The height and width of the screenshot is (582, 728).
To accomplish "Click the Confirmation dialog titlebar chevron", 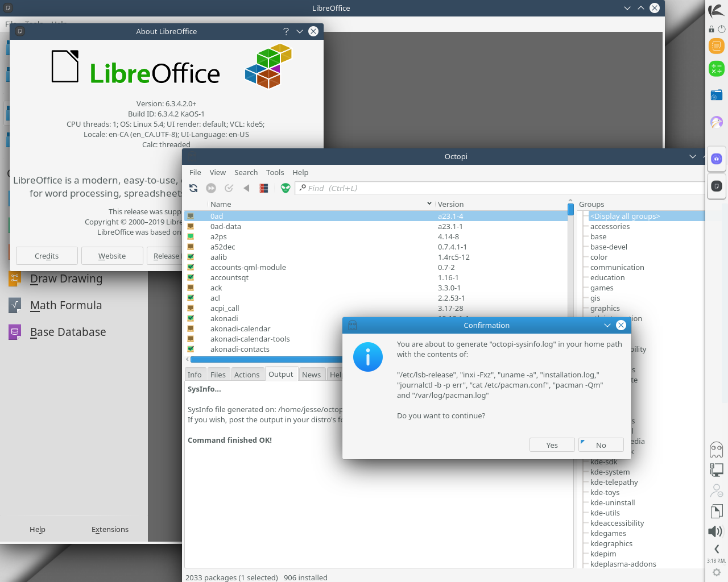I will point(607,325).
